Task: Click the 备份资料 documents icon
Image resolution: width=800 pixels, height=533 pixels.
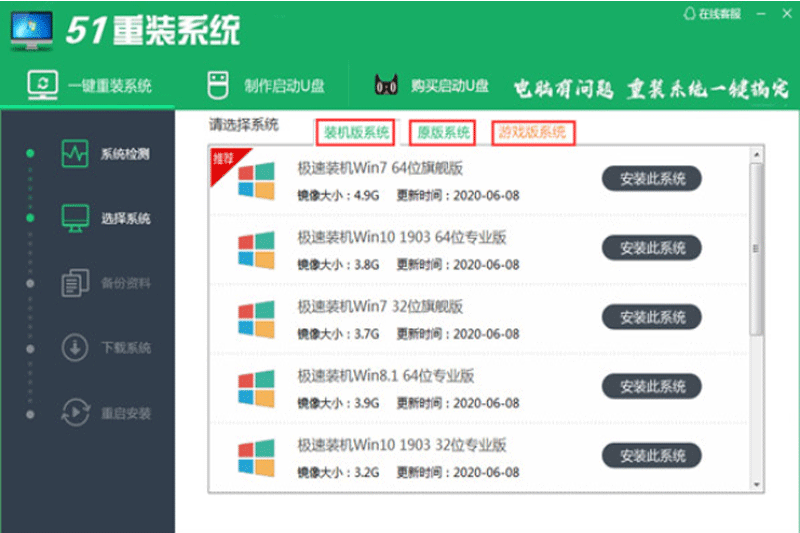Action: click(76, 283)
